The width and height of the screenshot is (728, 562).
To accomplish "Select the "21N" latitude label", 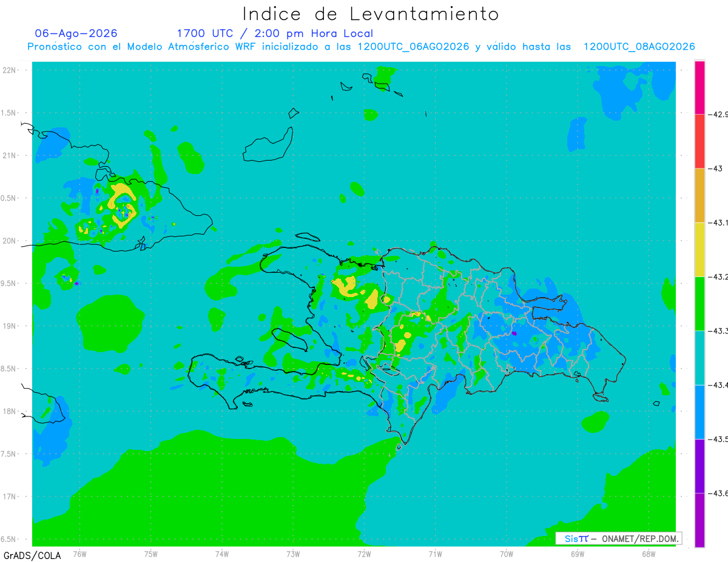I will (x=10, y=155).
